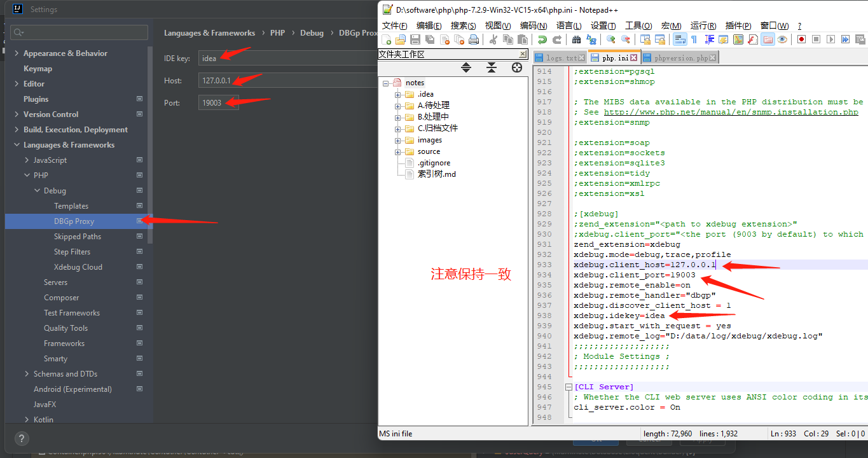Switch to the phpversion.php tab
Image resolution: width=868 pixels, height=458 pixels.
pyautogui.click(x=680, y=58)
